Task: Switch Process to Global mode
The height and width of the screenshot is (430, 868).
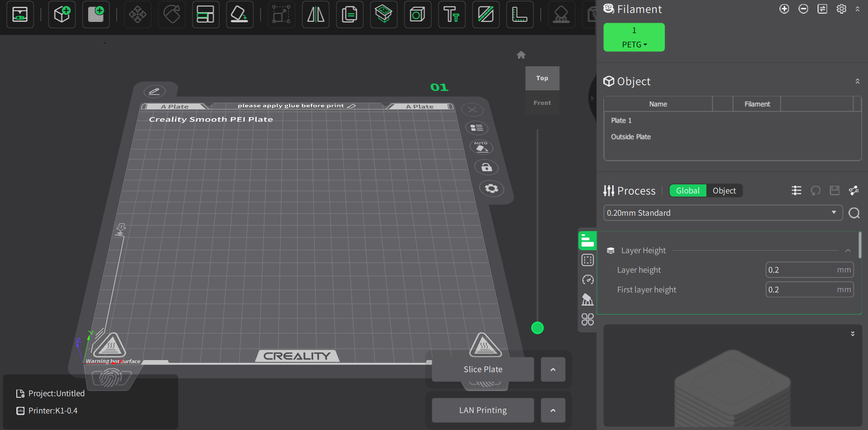Action: pos(688,191)
